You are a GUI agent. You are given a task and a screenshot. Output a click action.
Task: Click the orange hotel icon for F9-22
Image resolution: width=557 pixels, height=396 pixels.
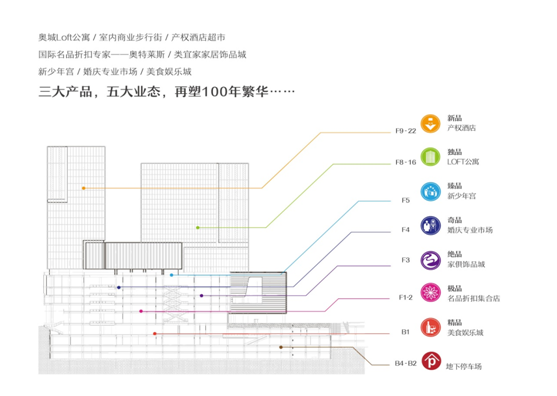[x=430, y=124]
